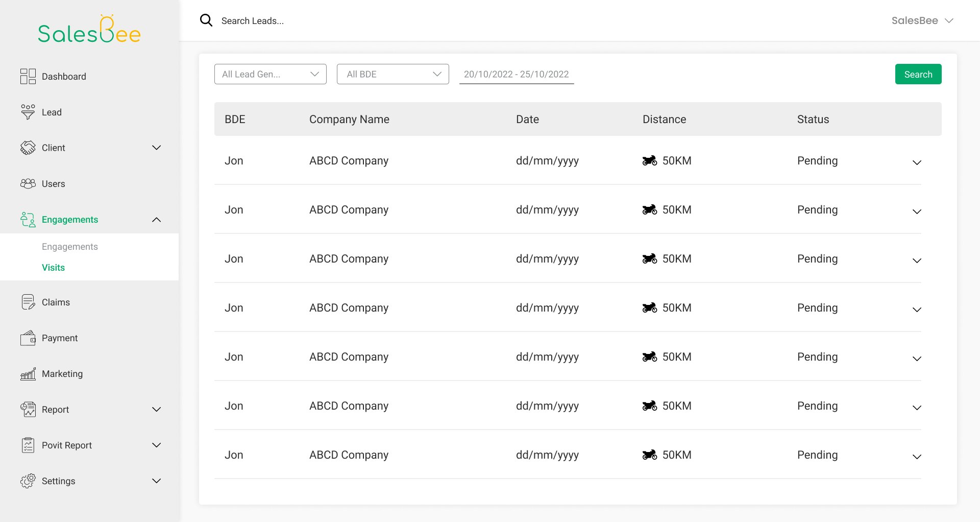This screenshot has width=980, height=522.
Task: Expand third row Pending status chevron
Action: (917, 260)
